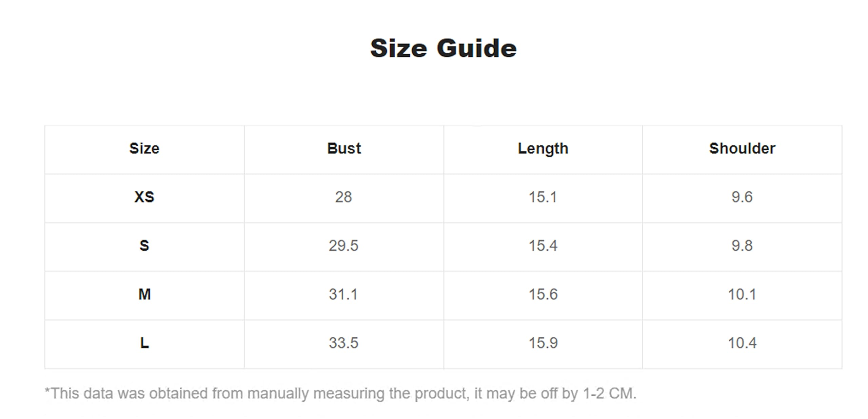The height and width of the screenshot is (419, 868).
Task: Select the Shoulder column header
Action: [742, 149]
